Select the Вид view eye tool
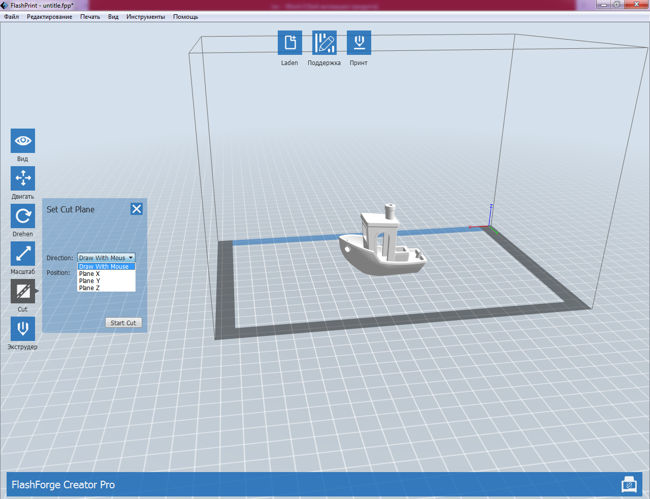The image size is (650, 499). pos(23,141)
